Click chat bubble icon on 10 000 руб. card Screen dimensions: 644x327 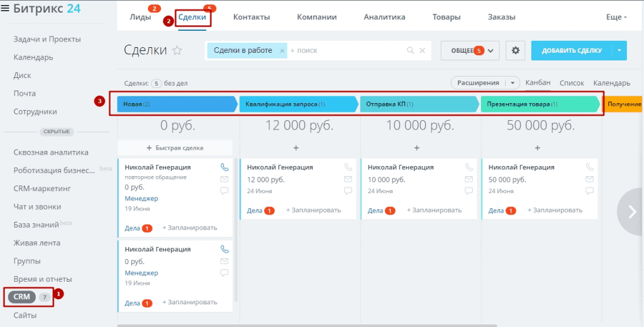coord(469,191)
